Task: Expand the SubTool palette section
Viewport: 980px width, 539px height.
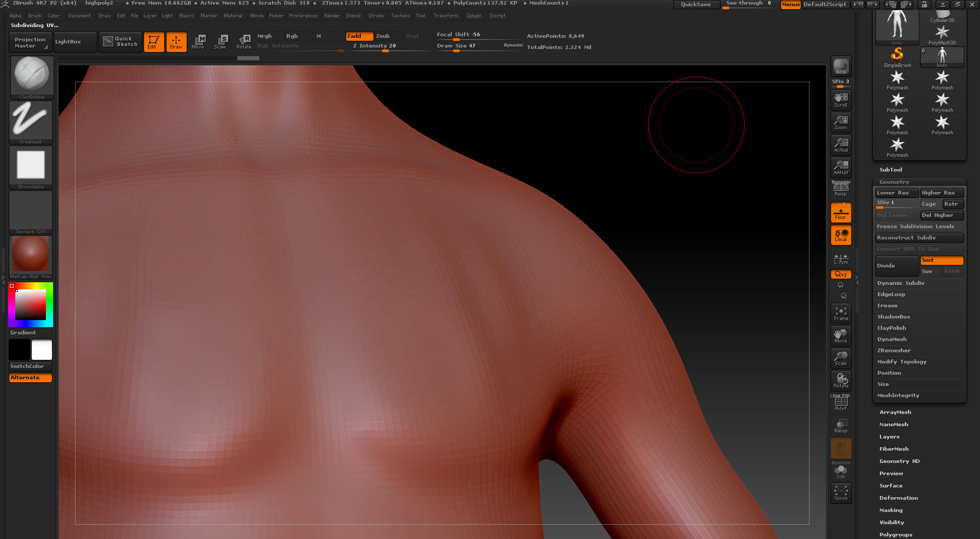Action: coord(891,169)
